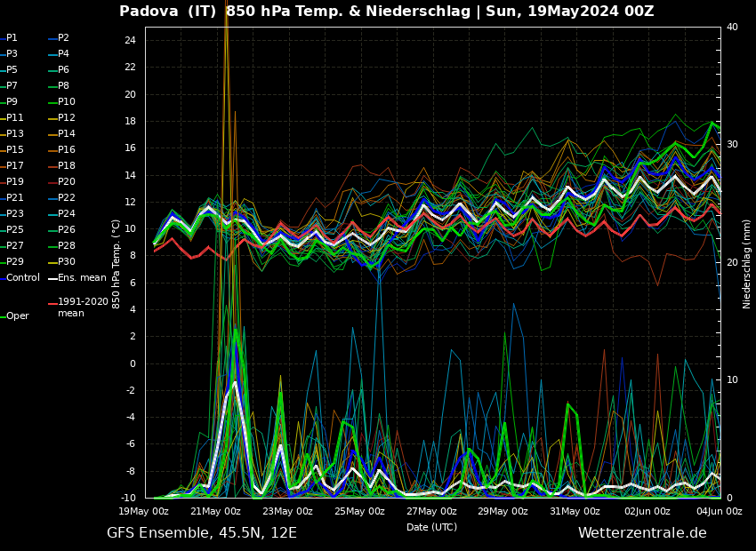Click the Niederschlag (mm) axis title
The width and height of the screenshot is (756, 551).
click(747, 264)
